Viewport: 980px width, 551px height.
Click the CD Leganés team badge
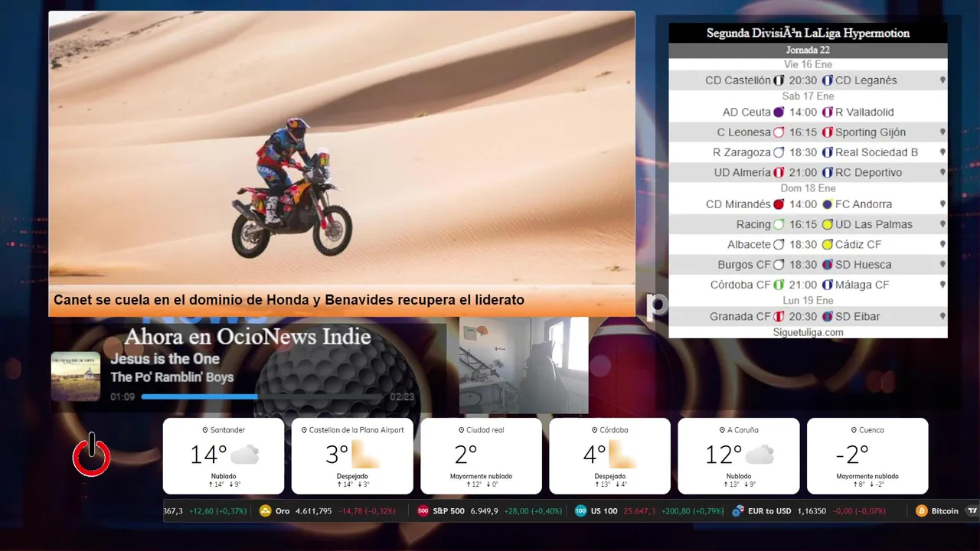(828, 80)
